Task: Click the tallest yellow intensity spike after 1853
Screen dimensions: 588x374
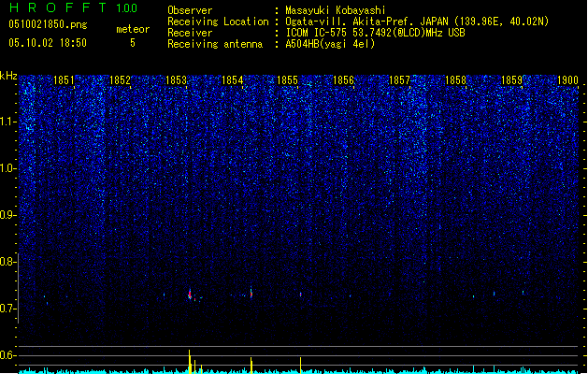Action: 190,362
